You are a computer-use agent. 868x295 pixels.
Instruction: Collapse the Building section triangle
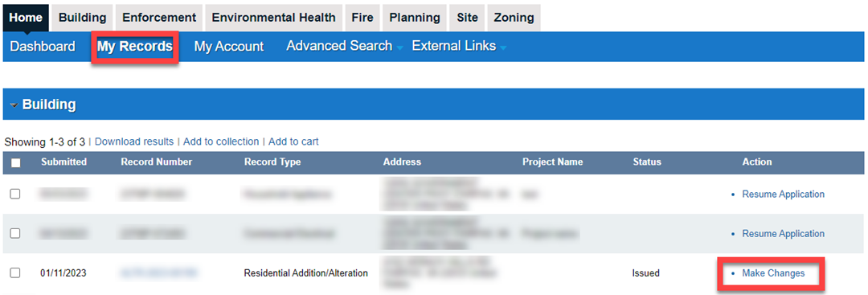tap(14, 105)
